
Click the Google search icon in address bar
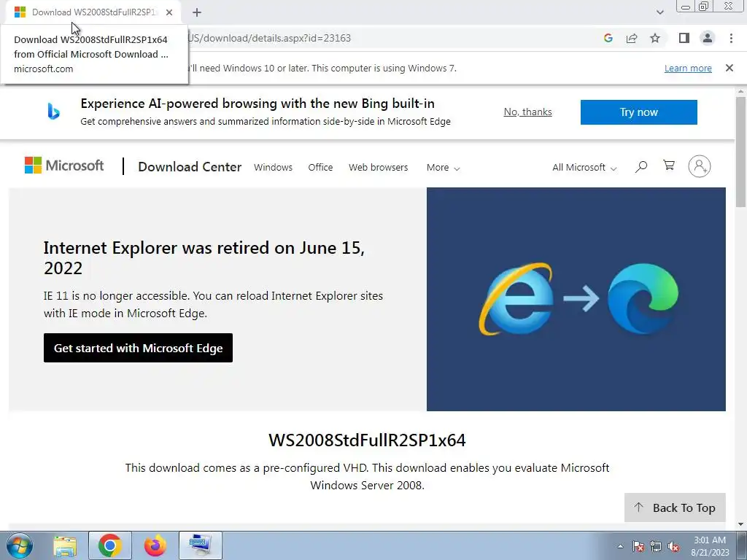click(x=608, y=38)
